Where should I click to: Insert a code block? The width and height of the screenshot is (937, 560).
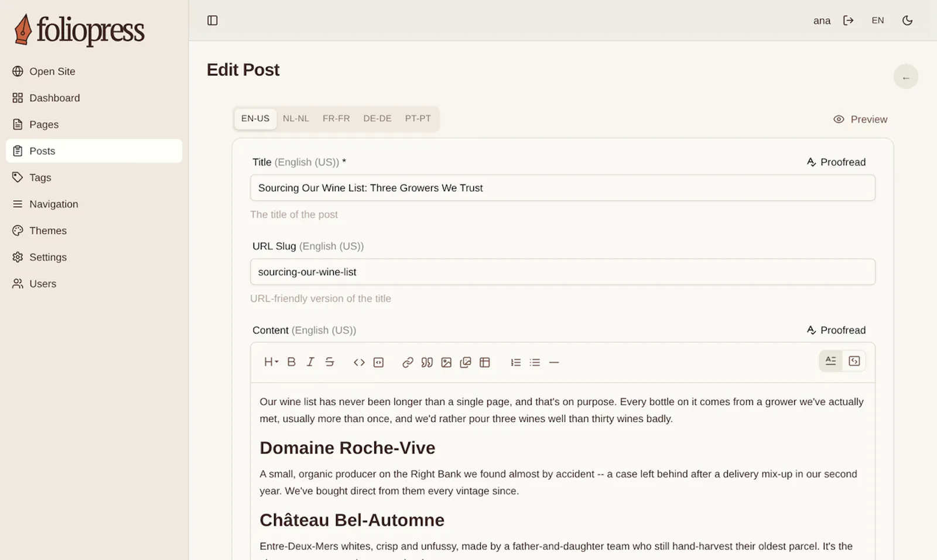pos(378,362)
